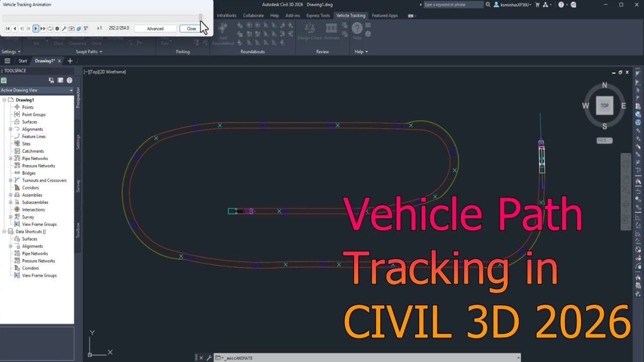Click the Vehicle Tracking Help ribbon icon

(357, 31)
